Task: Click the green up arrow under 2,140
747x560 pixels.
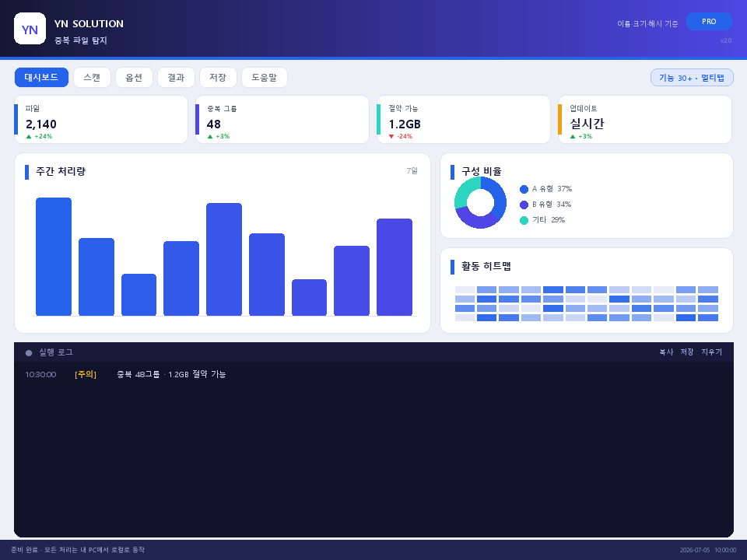Action: (29, 137)
